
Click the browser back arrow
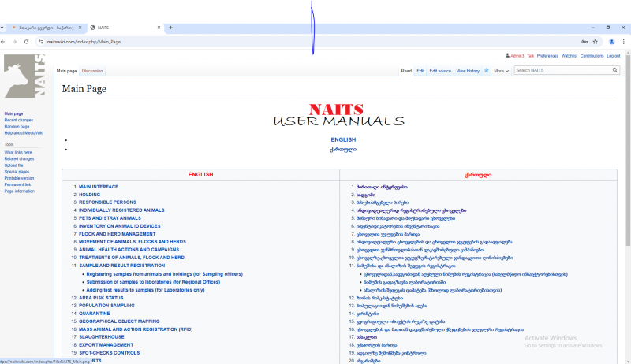[3, 42]
